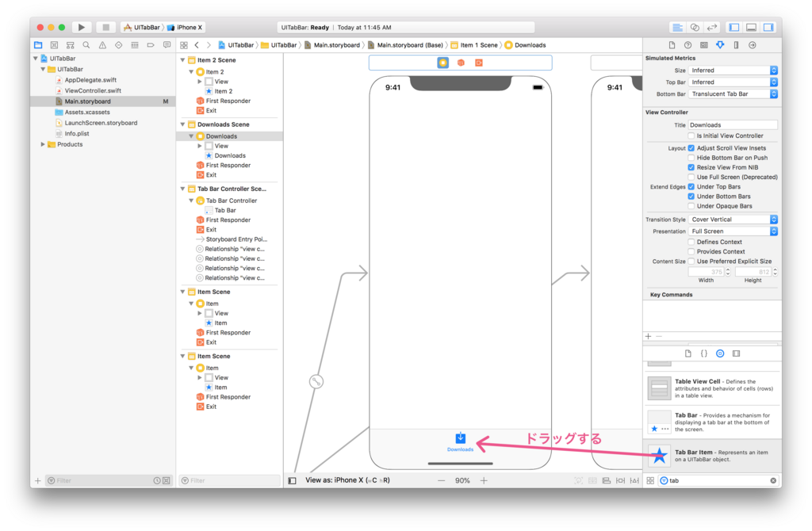Collapse Tab Bar Controller Scene triangle
The height and width of the screenshot is (531, 812).
[x=183, y=189]
